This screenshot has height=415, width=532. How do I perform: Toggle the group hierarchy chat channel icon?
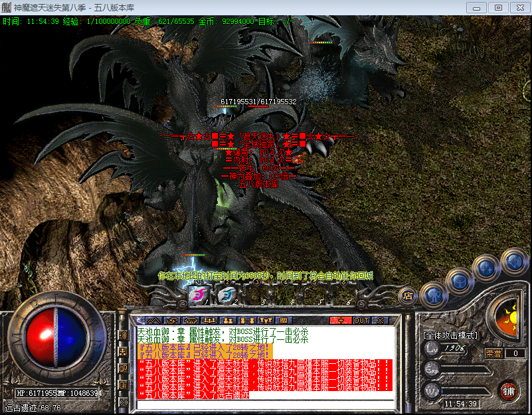click(123, 352)
